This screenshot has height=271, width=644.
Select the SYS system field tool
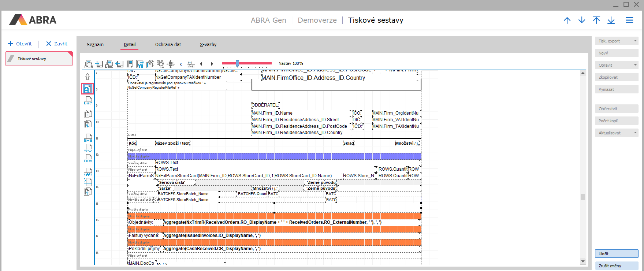coord(88,138)
